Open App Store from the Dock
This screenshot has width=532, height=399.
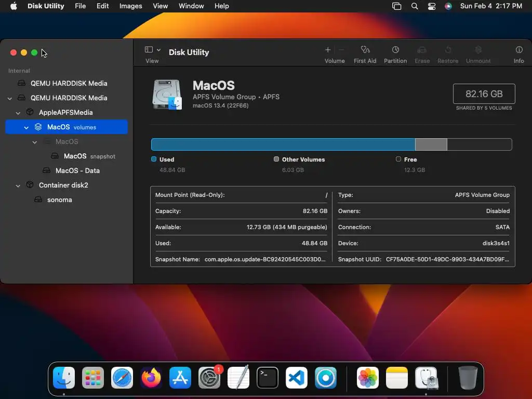pos(180,378)
